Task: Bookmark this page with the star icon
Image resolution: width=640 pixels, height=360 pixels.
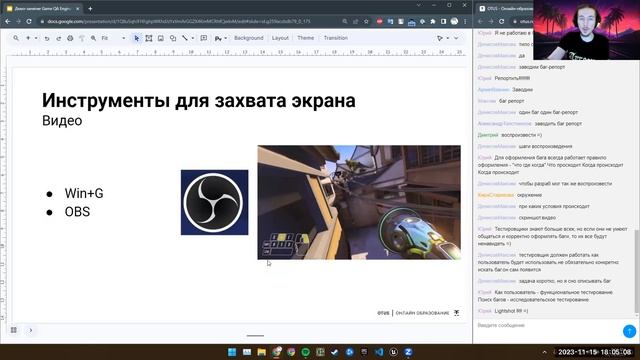Action: (366, 21)
